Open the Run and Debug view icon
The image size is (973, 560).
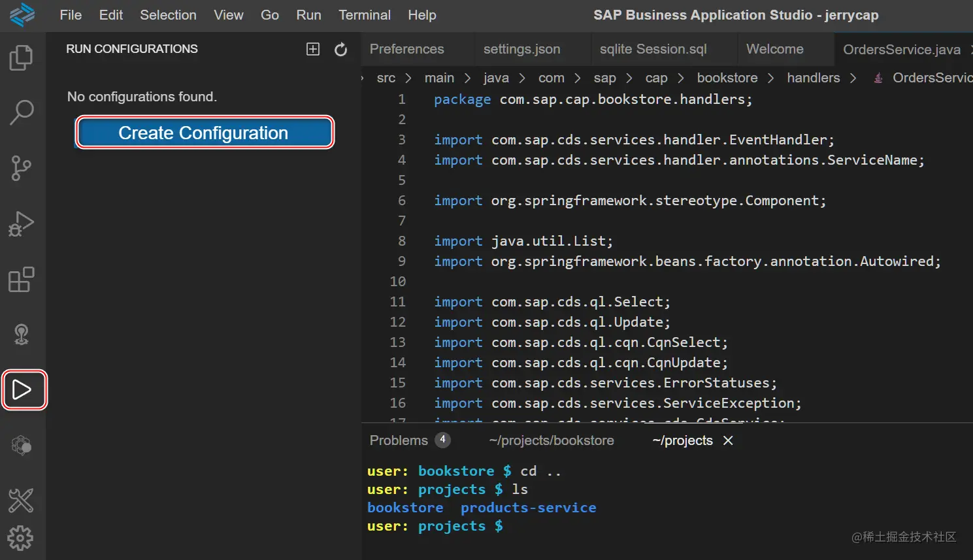coord(21,224)
